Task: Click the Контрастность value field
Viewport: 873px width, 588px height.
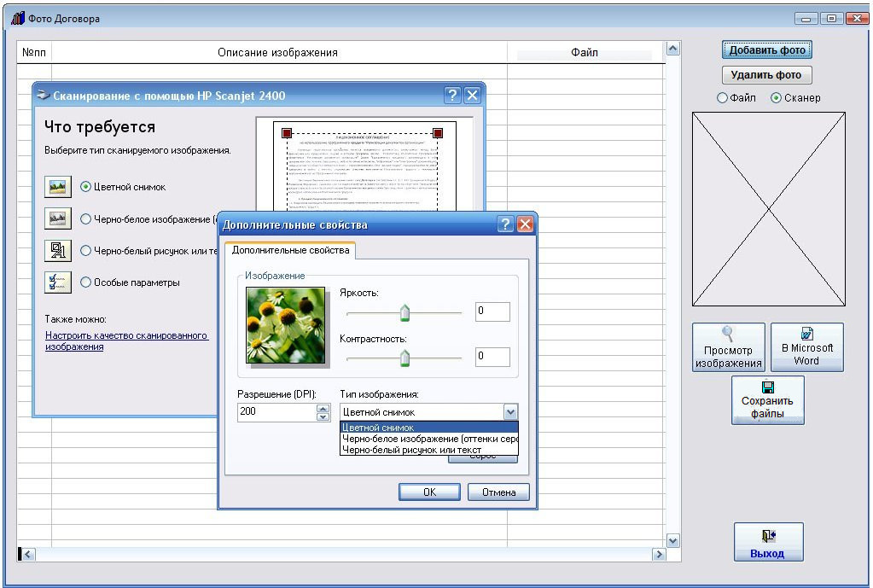Action: [x=492, y=357]
